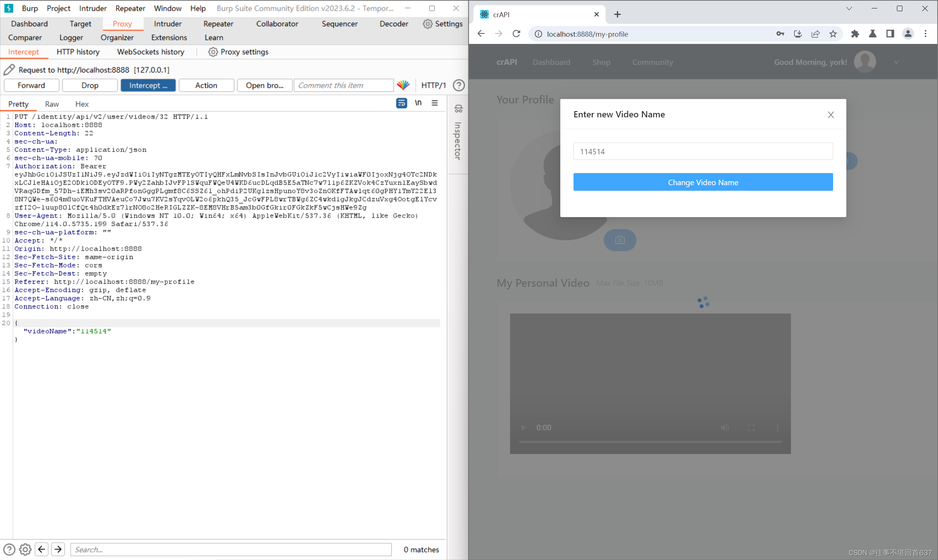Image resolution: width=938 pixels, height=560 pixels.
Task: Toggle word wrap icon in editor
Action: pyautogui.click(x=401, y=103)
